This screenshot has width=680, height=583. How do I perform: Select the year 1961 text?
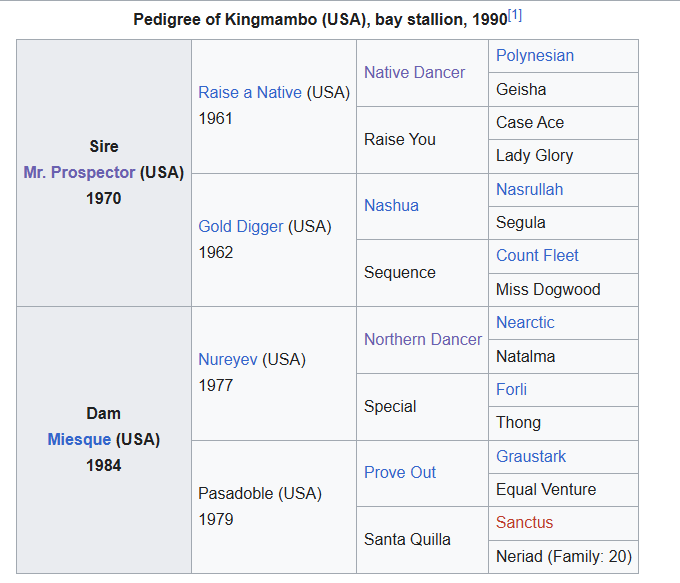(x=216, y=118)
